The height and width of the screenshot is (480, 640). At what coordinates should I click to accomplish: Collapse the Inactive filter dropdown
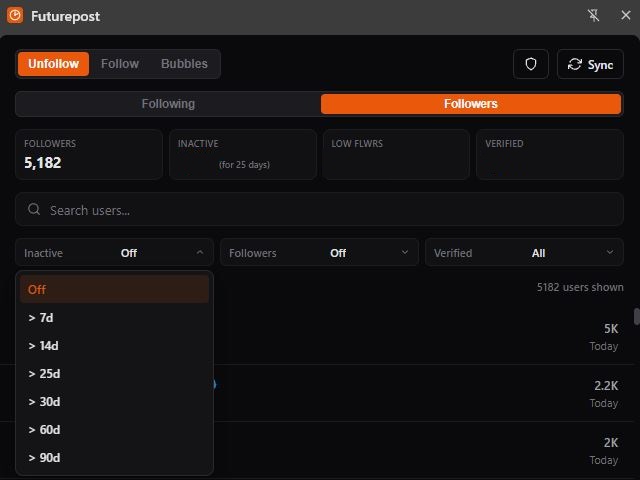click(x=114, y=253)
